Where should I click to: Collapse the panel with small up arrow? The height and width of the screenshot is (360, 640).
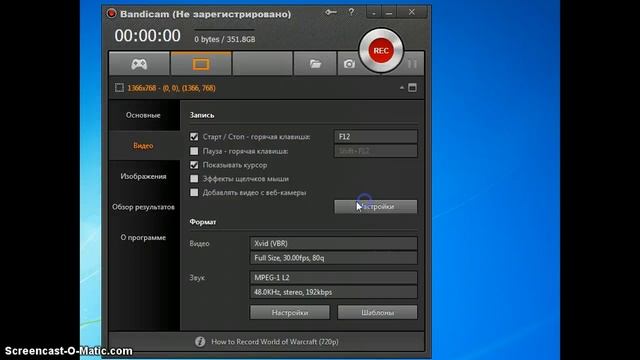tap(402, 88)
